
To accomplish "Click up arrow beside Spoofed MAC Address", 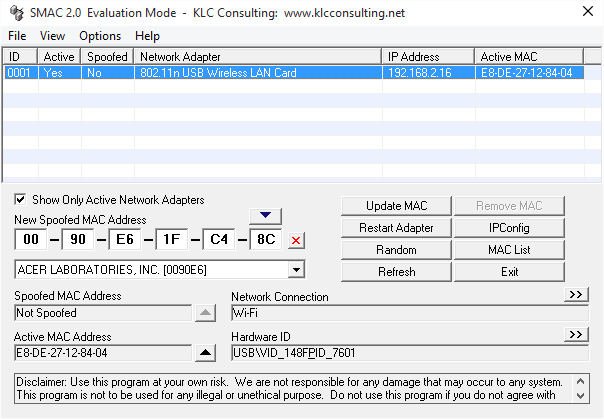I will click(205, 313).
